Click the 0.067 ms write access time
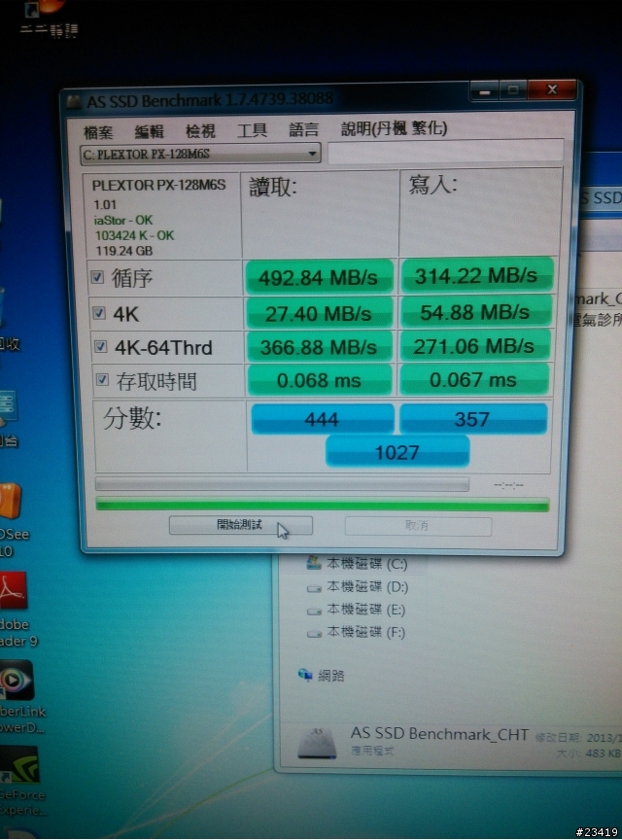Viewport: 622px width, 840px height. 473,379
